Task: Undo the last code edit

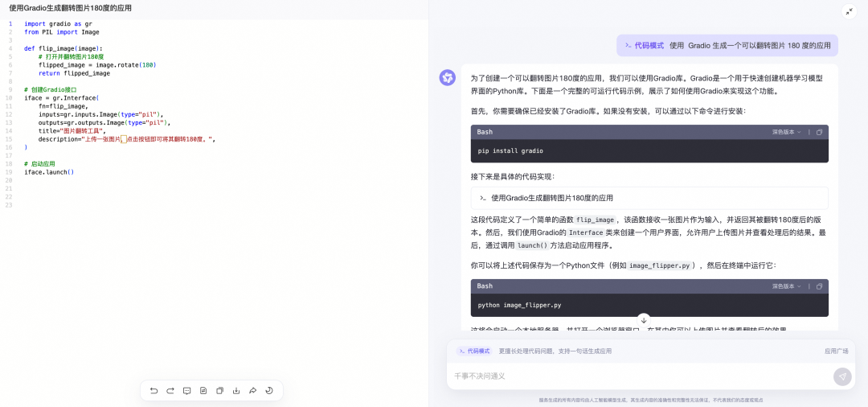Action: 154,390
